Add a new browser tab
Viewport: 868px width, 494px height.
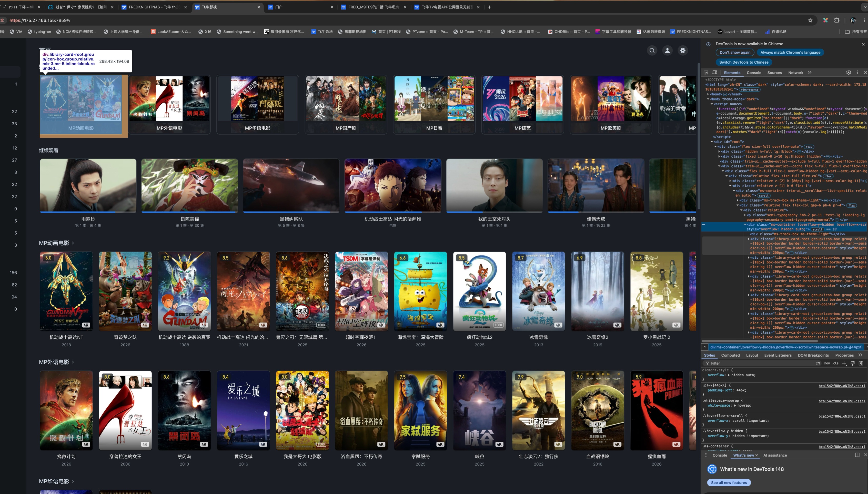[489, 7]
